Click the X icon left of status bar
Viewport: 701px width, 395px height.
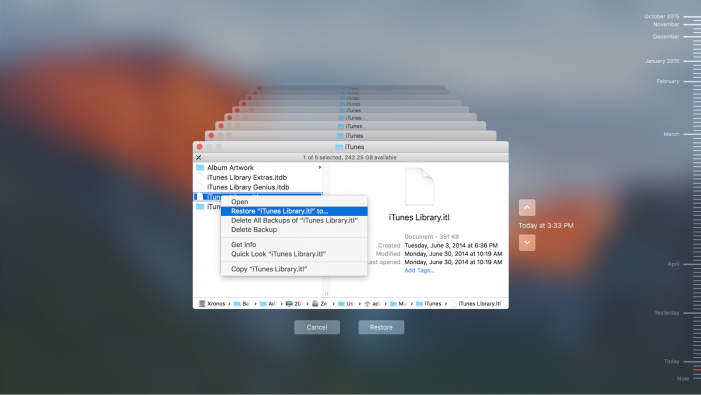[198, 157]
